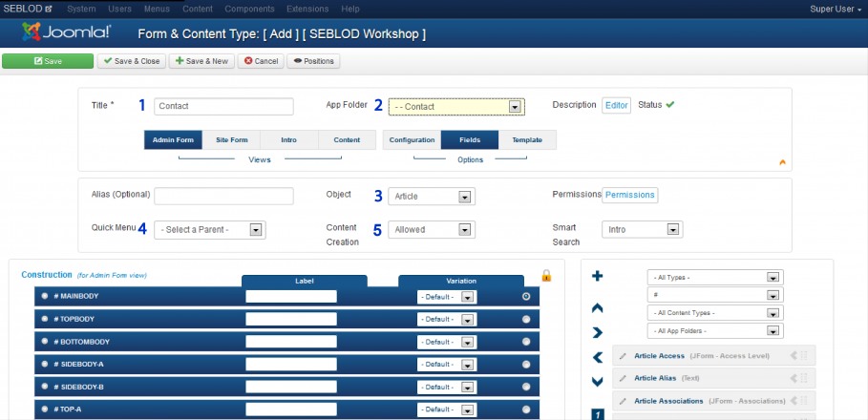Toggle the green Status checkmark

669,104
